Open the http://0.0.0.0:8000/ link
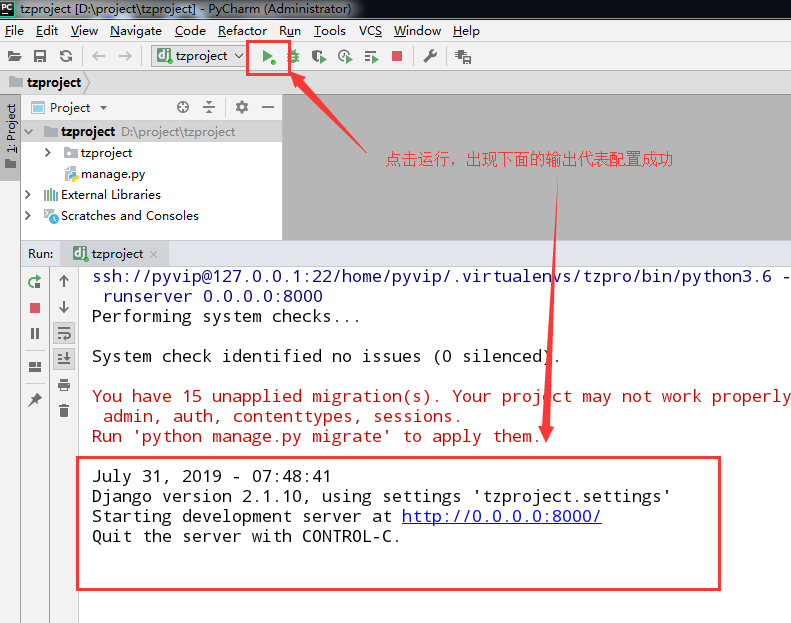Viewport: 791px width, 623px height. (501, 517)
